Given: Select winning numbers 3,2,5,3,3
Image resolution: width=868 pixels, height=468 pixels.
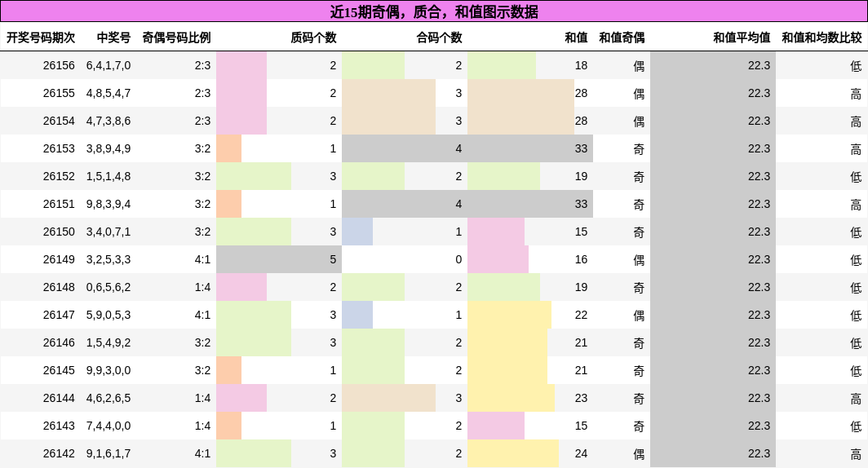Looking at the screenshot, I should pyautogui.click(x=108, y=259).
